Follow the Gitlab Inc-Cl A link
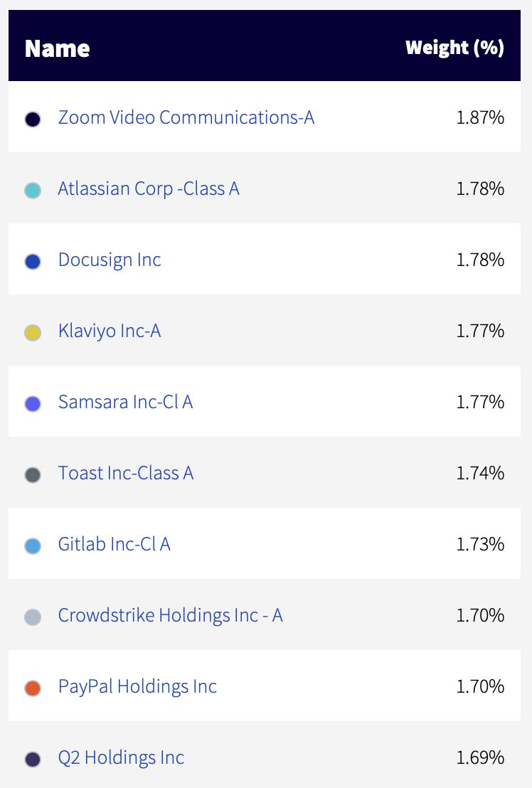The height and width of the screenshot is (788, 532). tap(115, 544)
